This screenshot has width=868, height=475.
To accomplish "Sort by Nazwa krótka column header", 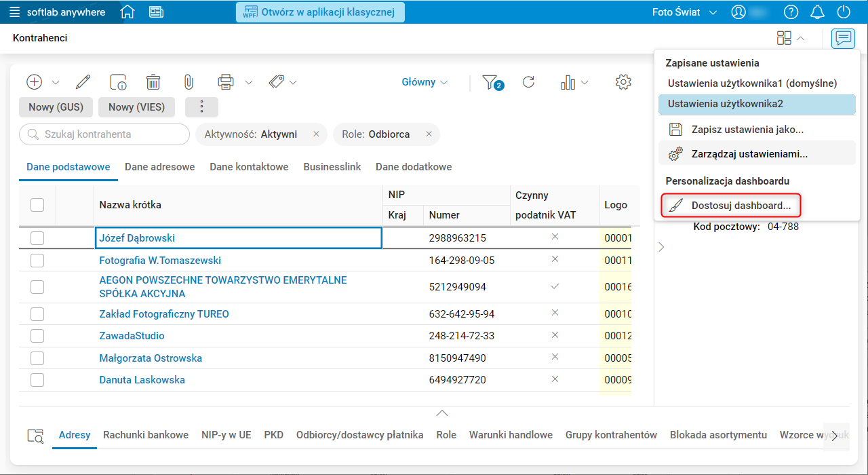I will pos(130,205).
